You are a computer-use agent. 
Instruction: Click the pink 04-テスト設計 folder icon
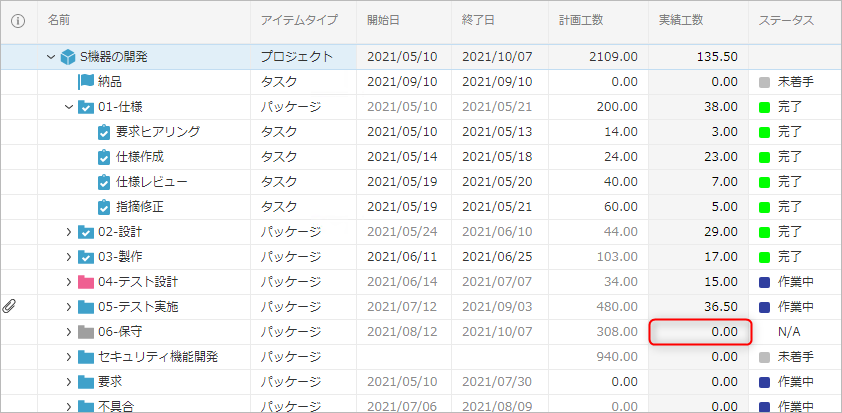[x=86, y=282]
